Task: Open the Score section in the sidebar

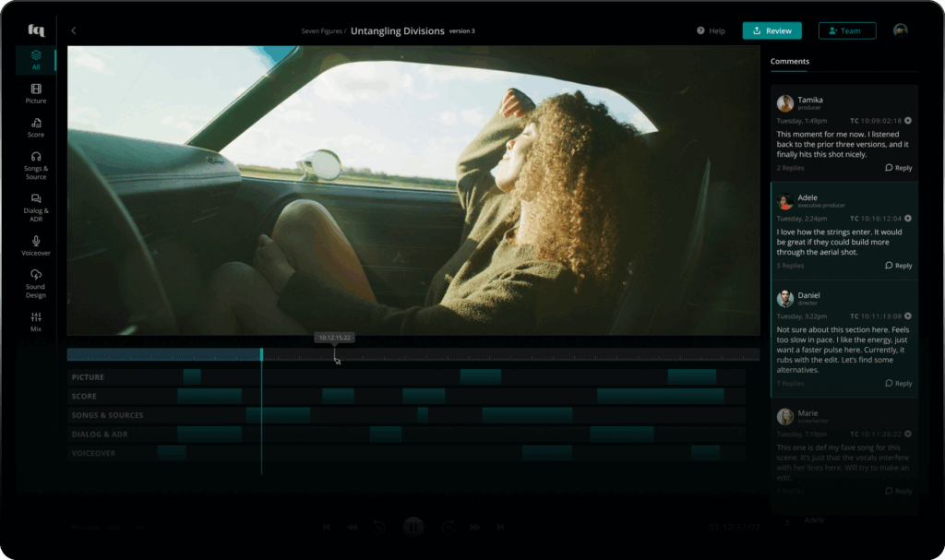Action: coord(36,127)
